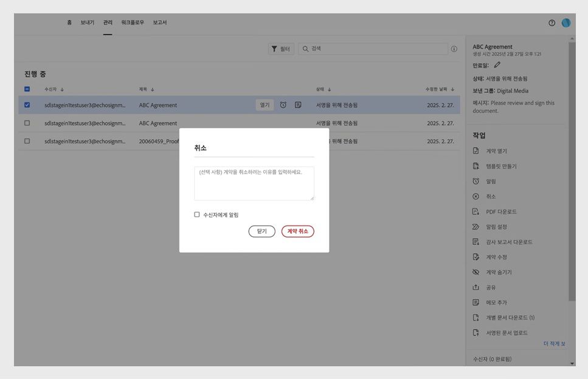Expand 수신자 (0 완료됨) section

click(492, 359)
